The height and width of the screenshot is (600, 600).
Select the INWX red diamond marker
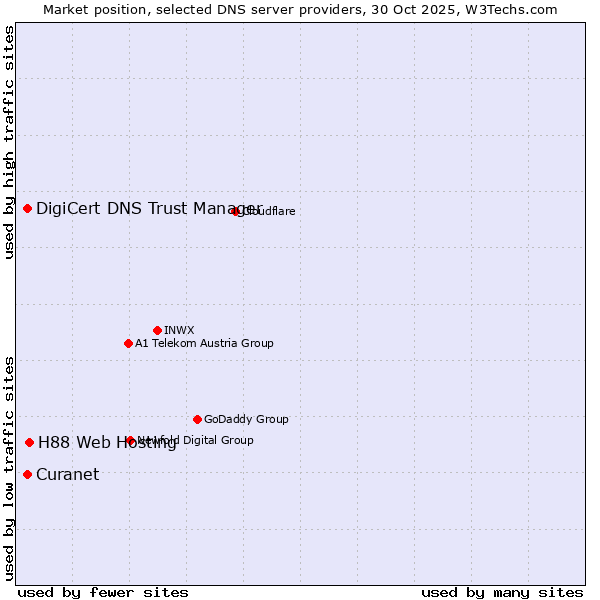click(x=157, y=330)
